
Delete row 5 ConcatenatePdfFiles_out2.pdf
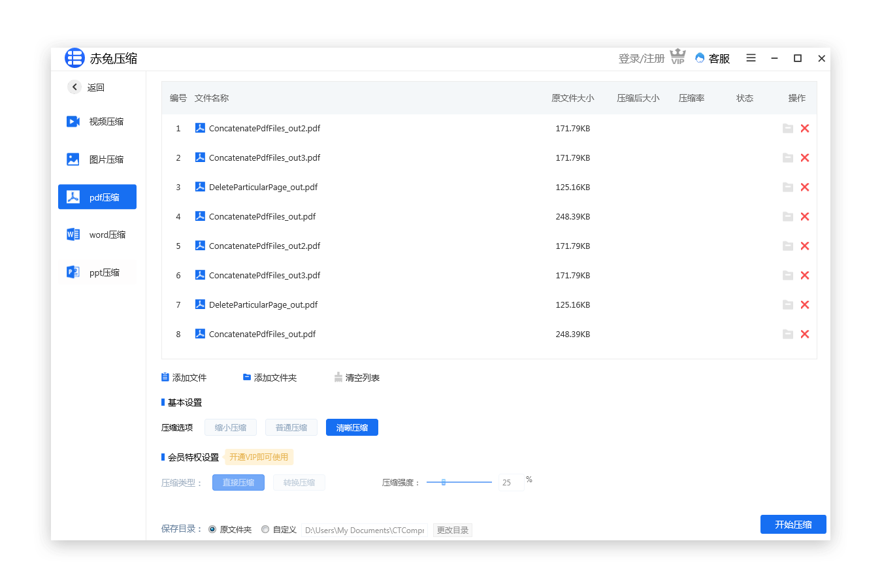[805, 246]
